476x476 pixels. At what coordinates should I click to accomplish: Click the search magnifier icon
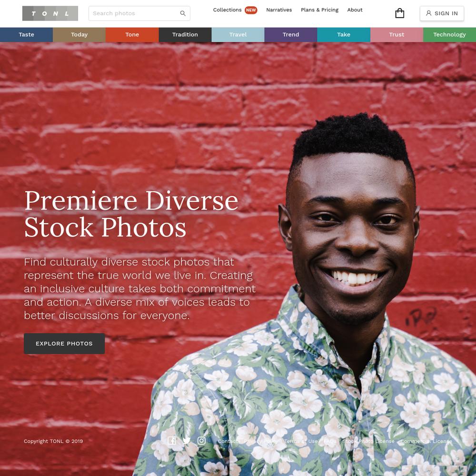183,13
